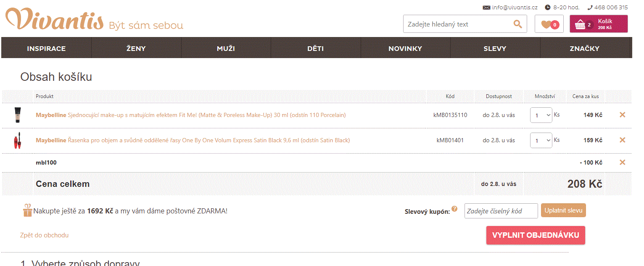Open the shopping basket Košík

click(598, 24)
